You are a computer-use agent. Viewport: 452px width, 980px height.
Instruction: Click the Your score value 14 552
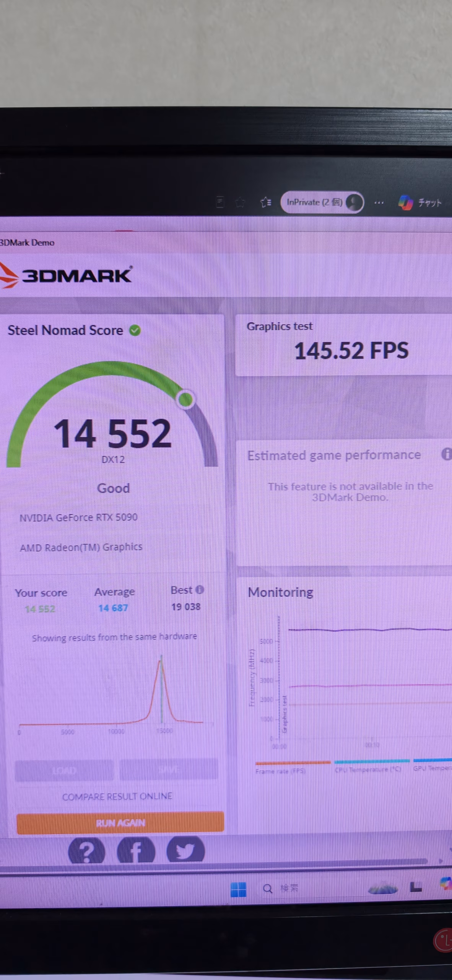40,609
